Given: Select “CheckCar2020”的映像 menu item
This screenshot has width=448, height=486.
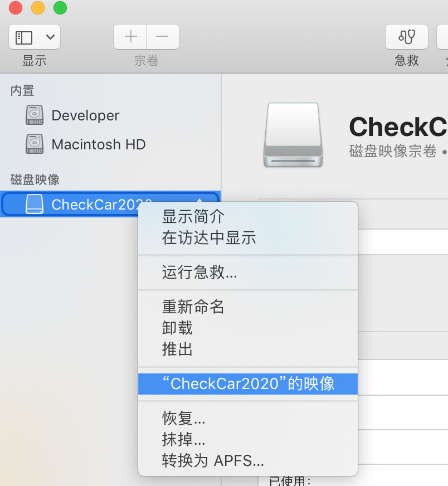Looking at the screenshot, I should point(248,383).
